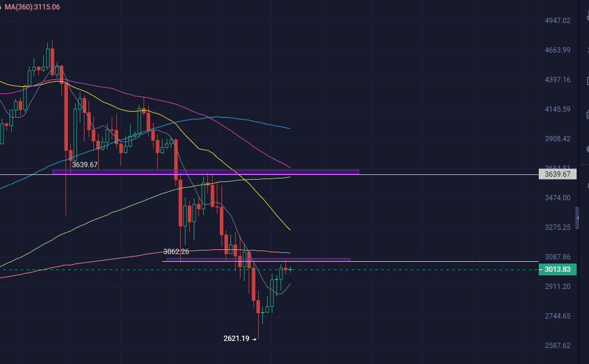Click the 2587.62 price axis label
The width and height of the screenshot is (589, 364).
click(x=557, y=345)
